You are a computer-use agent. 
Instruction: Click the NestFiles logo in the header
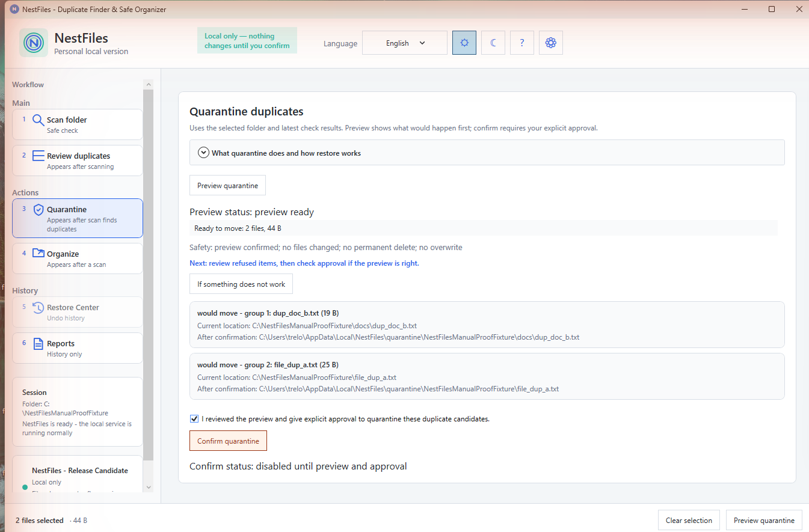(x=34, y=43)
